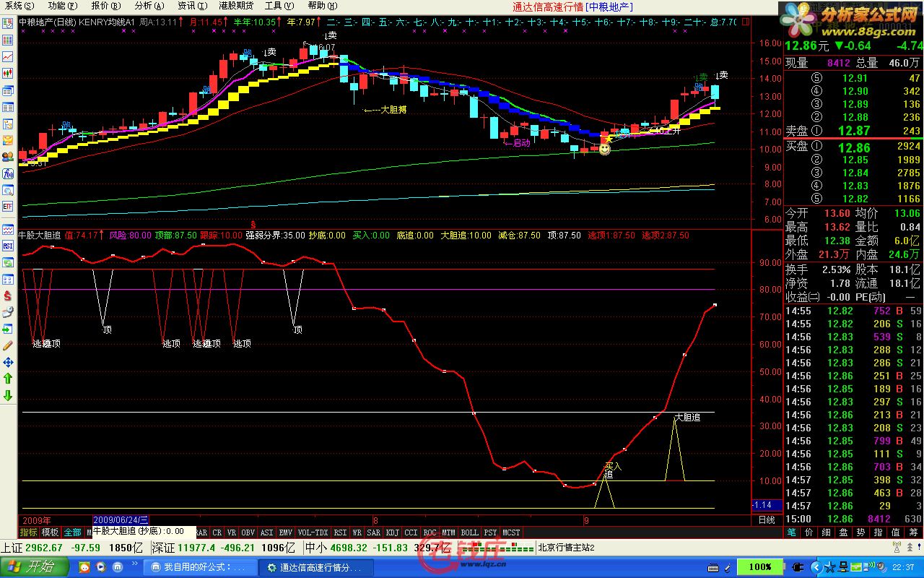The height and width of the screenshot is (578, 924).
Task: Switch to 細 tab in right panel
Action: (827, 532)
